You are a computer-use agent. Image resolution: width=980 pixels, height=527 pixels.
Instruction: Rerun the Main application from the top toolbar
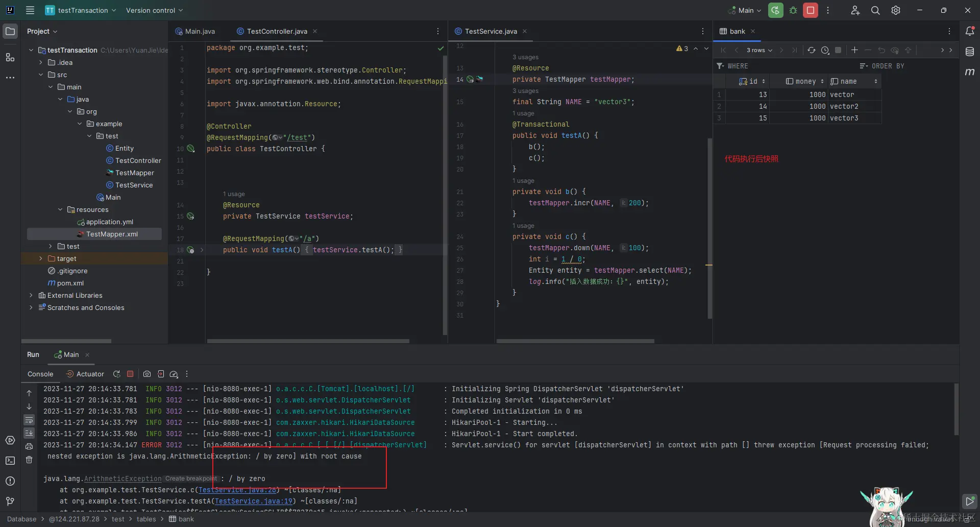(775, 10)
